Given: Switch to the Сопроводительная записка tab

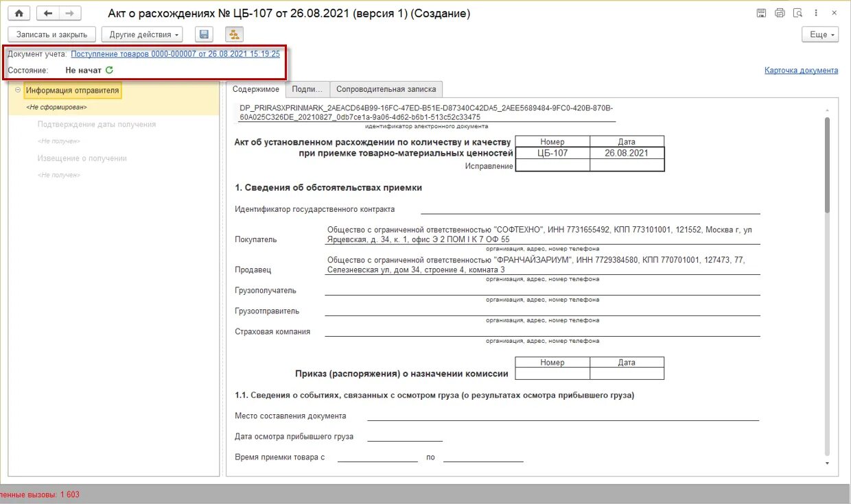Looking at the screenshot, I should coord(386,89).
